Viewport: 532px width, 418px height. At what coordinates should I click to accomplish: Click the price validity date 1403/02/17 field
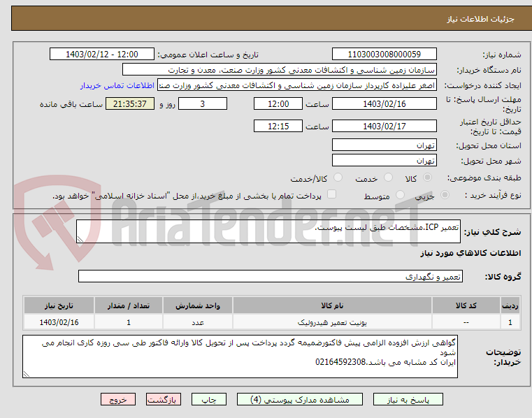(x=384, y=127)
